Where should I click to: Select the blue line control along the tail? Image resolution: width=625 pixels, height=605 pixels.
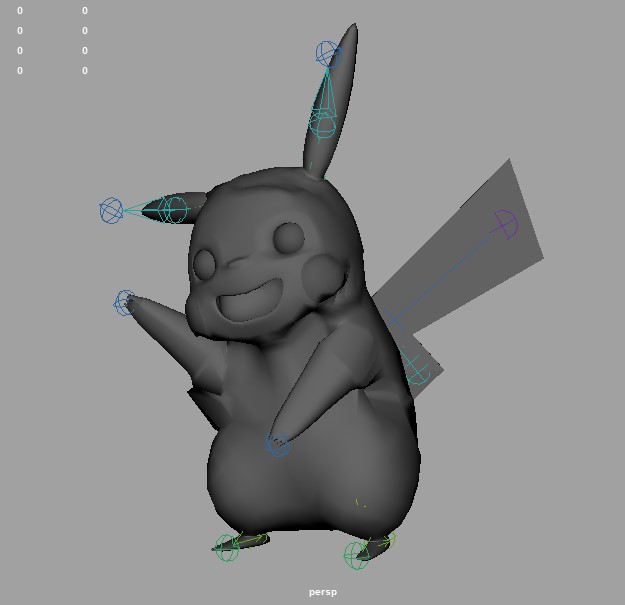[442, 278]
